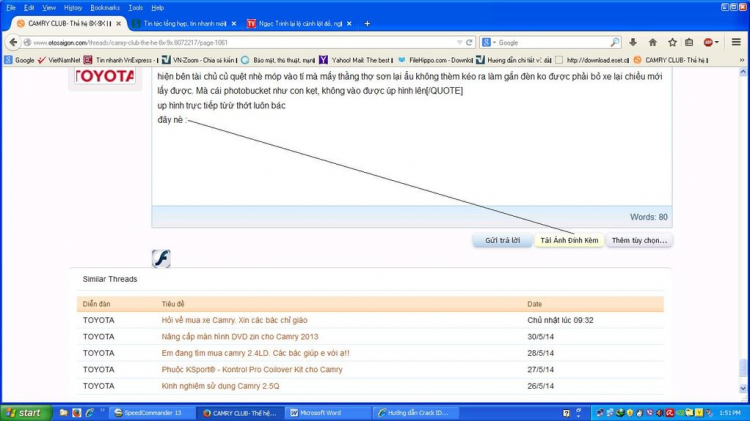Select the date cell 30/5/14

(x=540, y=337)
